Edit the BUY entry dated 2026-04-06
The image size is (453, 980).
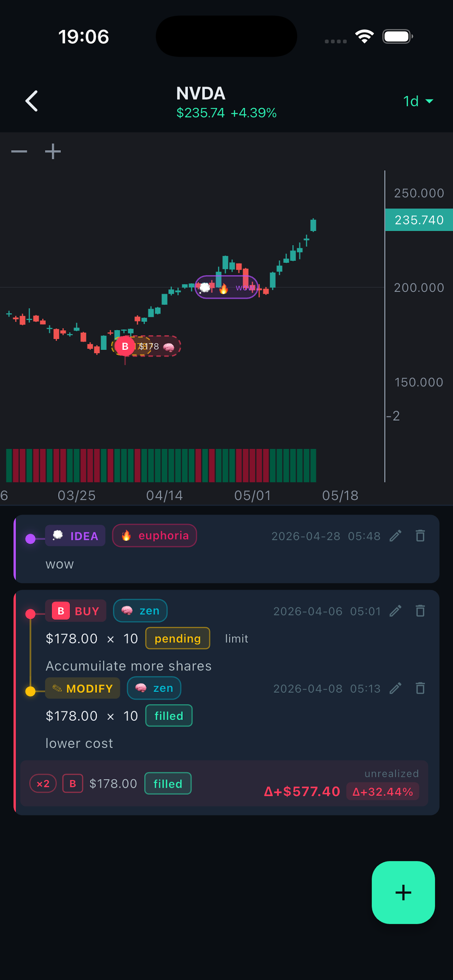point(395,611)
